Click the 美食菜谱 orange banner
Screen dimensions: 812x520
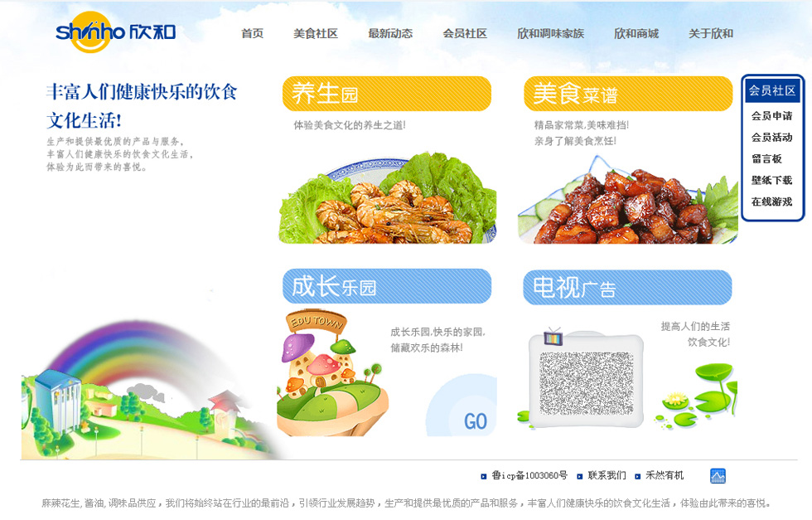(x=628, y=94)
